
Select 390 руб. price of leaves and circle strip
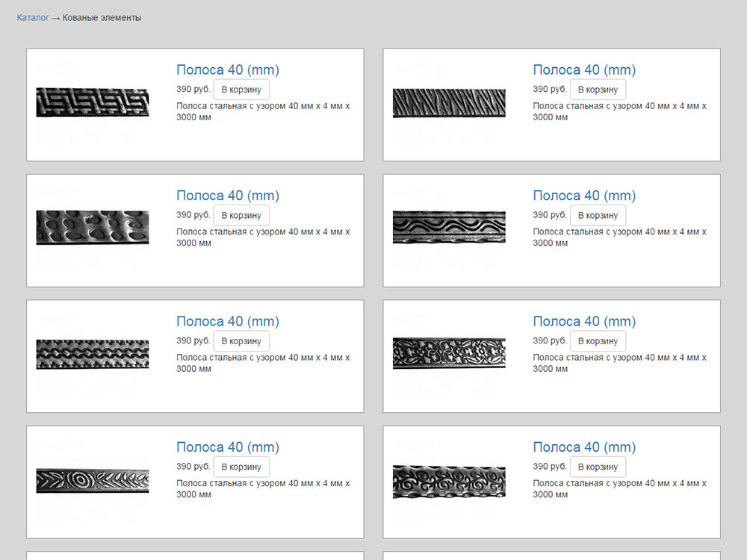(193, 466)
